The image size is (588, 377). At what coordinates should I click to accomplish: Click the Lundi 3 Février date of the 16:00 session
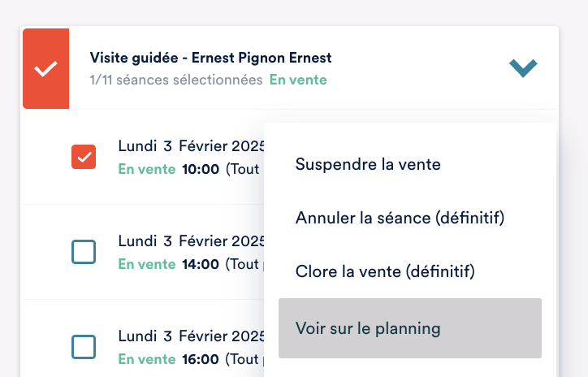(x=187, y=336)
